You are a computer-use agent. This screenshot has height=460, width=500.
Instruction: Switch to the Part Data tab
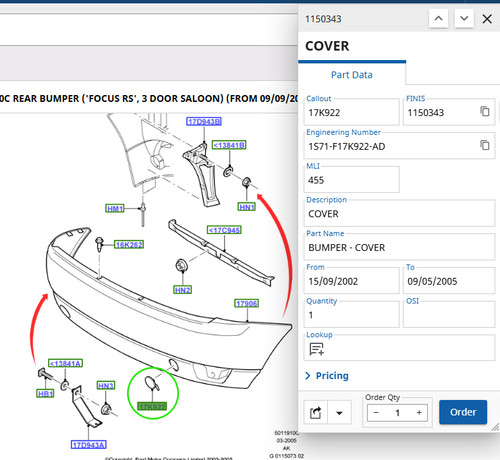coord(352,75)
